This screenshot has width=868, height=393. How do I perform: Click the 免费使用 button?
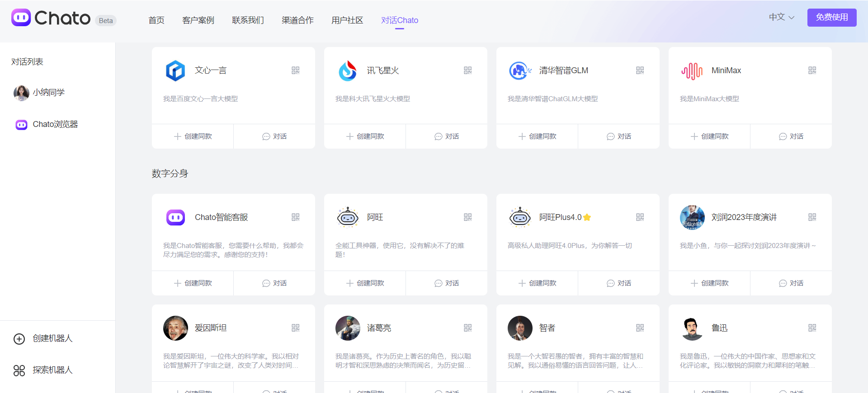pos(832,17)
